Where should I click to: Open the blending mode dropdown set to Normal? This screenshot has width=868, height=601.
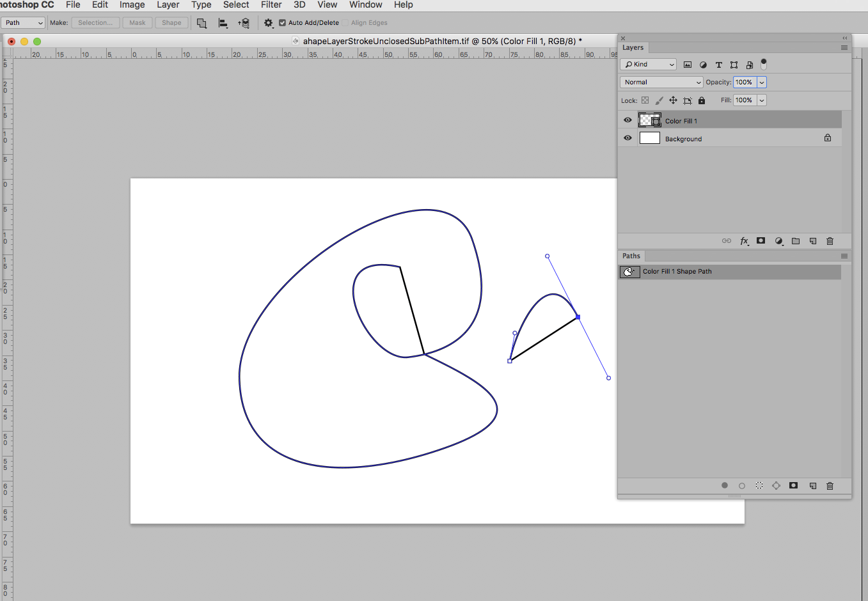661,82
